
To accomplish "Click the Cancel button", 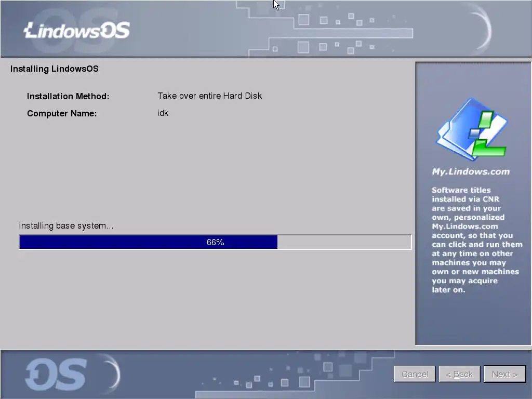I will point(415,374).
